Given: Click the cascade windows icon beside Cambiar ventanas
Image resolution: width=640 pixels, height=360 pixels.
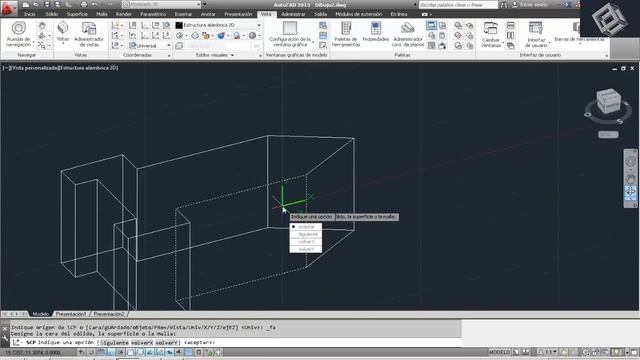Looking at the screenshot, I should click(x=510, y=45).
